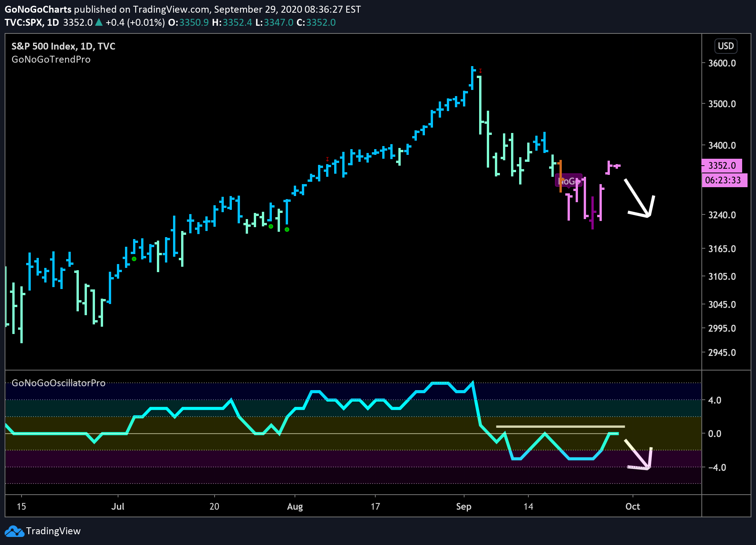Click the 15 date axis label
Image resolution: width=756 pixels, height=545 pixels.
22,507
